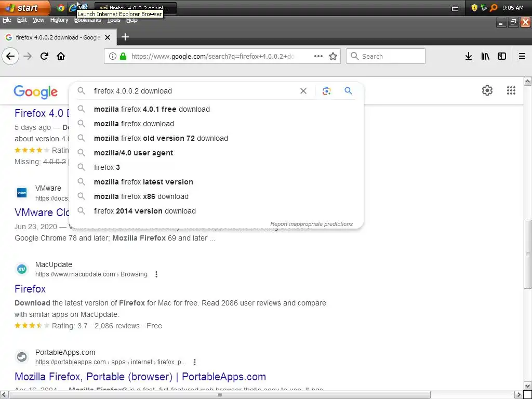Search by image with camera lens icon
The image size is (532, 399).
[326, 91]
